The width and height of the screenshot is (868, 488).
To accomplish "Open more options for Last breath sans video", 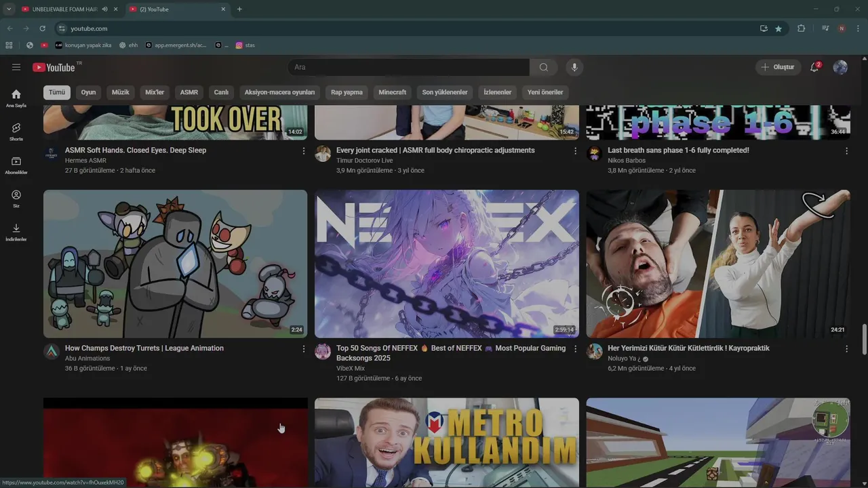I will (846, 151).
